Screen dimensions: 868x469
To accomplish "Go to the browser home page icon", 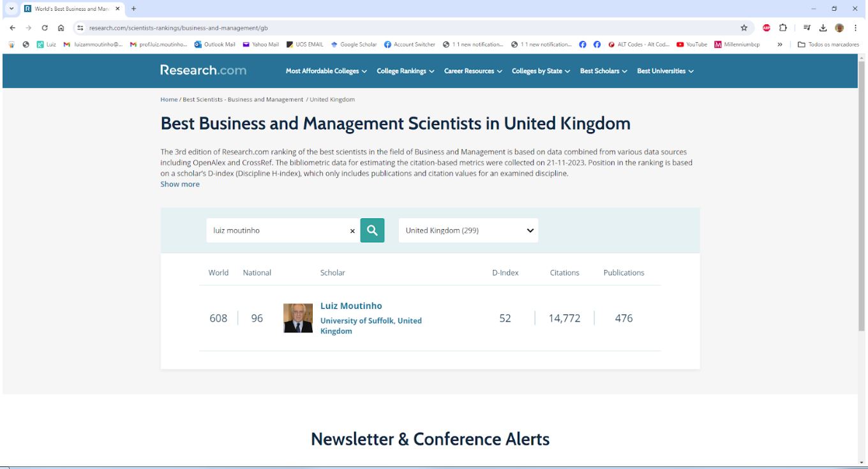I will [x=61, y=27].
